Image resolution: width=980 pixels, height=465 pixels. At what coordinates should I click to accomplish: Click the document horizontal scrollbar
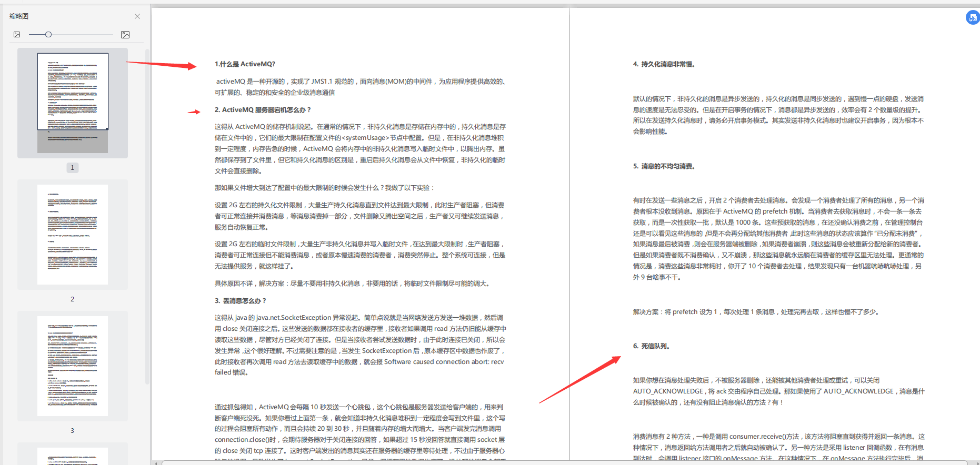tap(564, 463)
